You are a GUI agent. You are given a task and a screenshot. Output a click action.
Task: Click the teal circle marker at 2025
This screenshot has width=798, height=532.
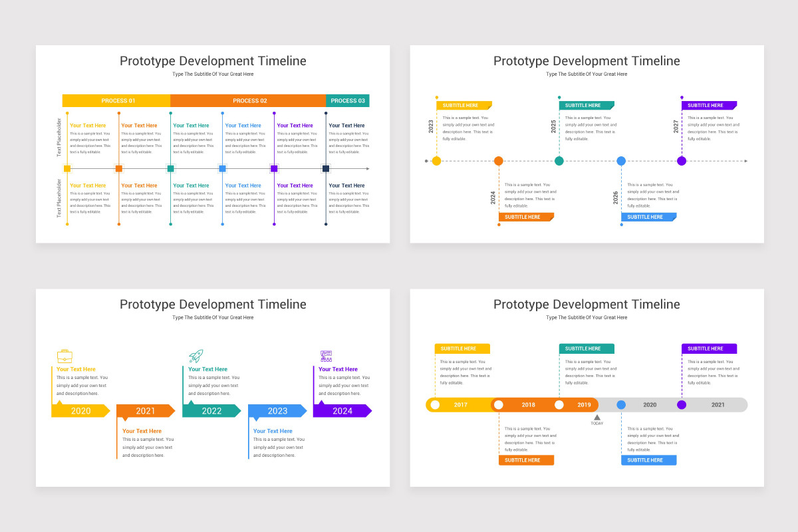tap(559, 160)
